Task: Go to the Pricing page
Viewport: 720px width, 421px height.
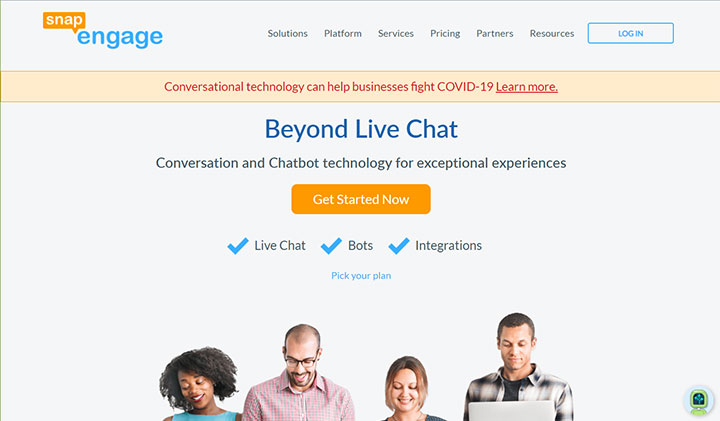Action: point(445,34)
